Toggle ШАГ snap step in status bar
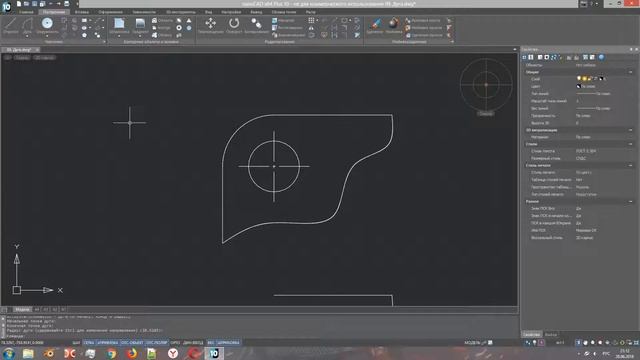Screen dimensions: 640x360 [76, 342]
